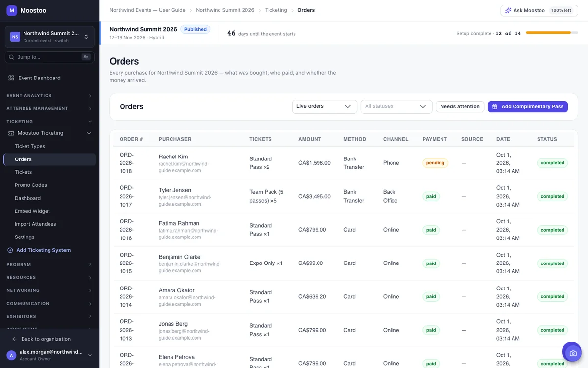Click order ORD-2026-1018
The width and height of the screenshot is (588, 368).
tap(127, 163)
